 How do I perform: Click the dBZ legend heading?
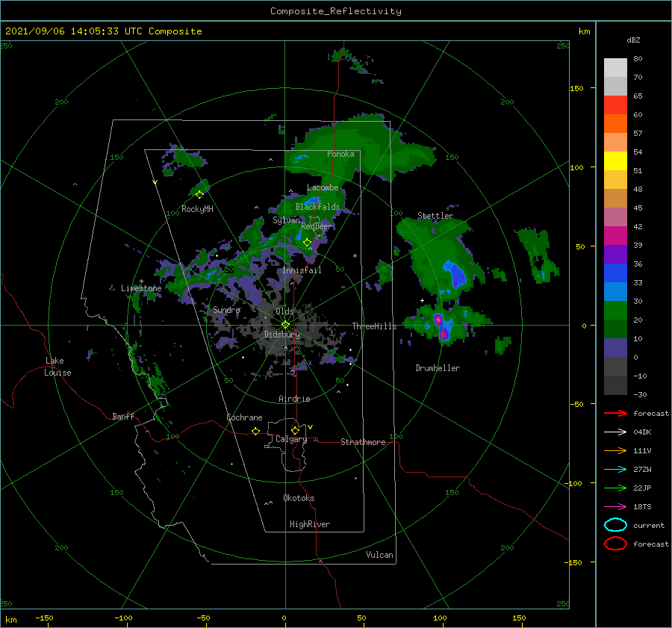[x=633, y=40]
